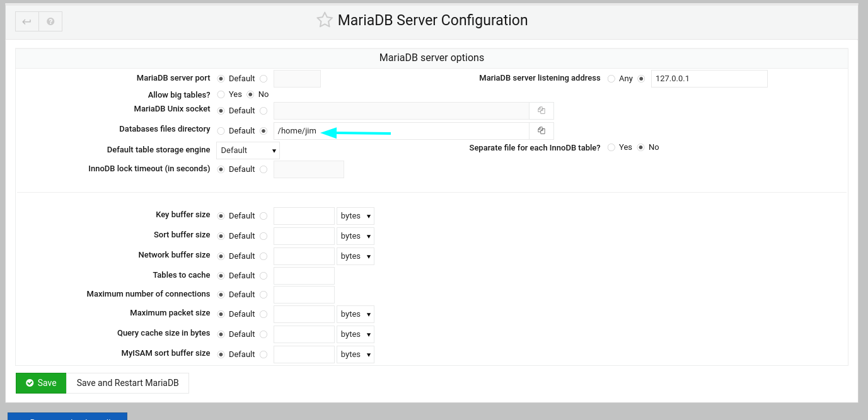Click the Databases files directory field /home/jim

click(x=402, y=131)
